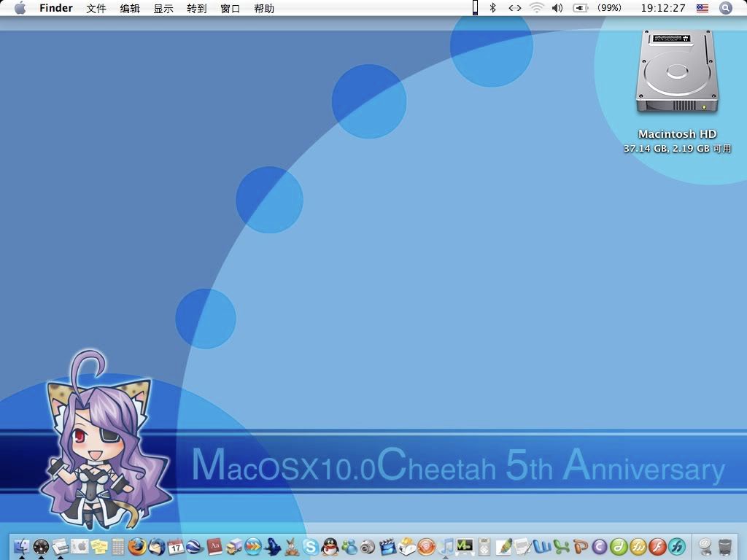This screenshot has width=747, height=560.
Task: Open Transmit truck icon in dock
Action: (234, 547)
